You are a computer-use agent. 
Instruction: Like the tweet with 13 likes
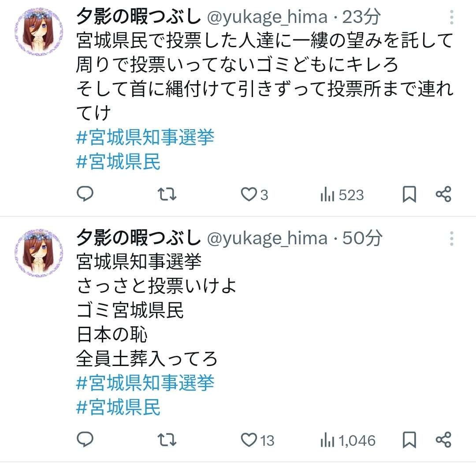250,440
